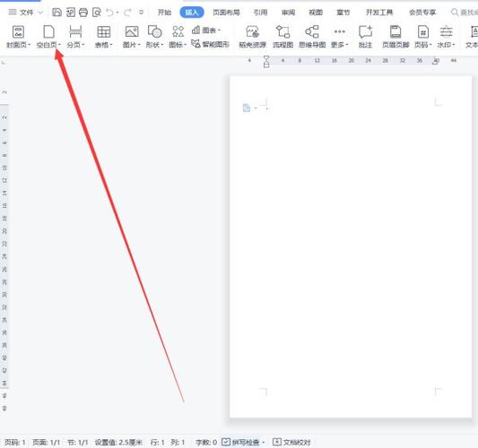Insert a cover page with 封面页 icon
Image resolution: width=478 pixels, height=448 pixels.
18,31
